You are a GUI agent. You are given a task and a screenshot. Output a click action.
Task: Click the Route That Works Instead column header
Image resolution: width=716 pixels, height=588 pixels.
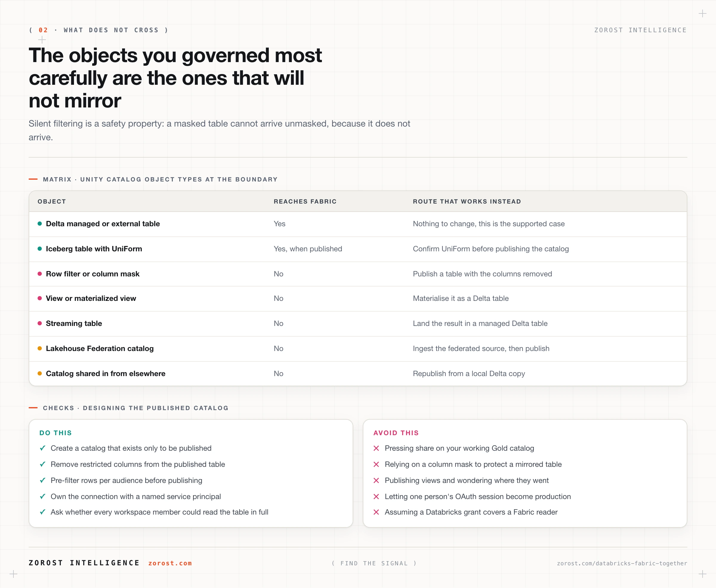(467, 201)
